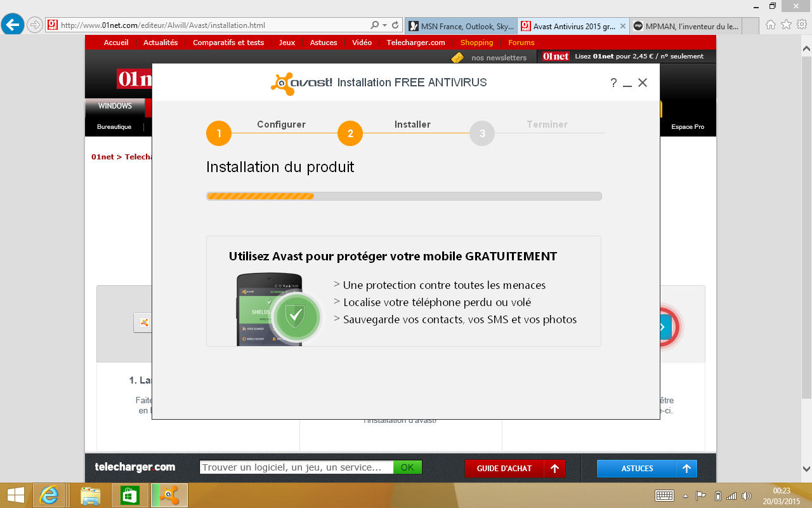The width and height of the screenshot is (812, 508).
Task: Open Astuces menu item in red bar
Action: pos(324,43)
